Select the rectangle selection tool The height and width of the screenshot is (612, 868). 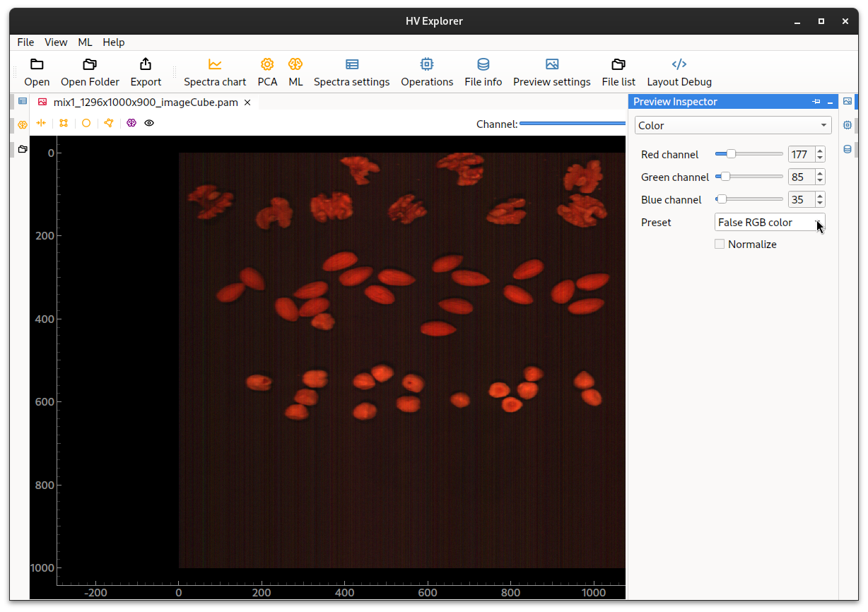tap(64, 123)
